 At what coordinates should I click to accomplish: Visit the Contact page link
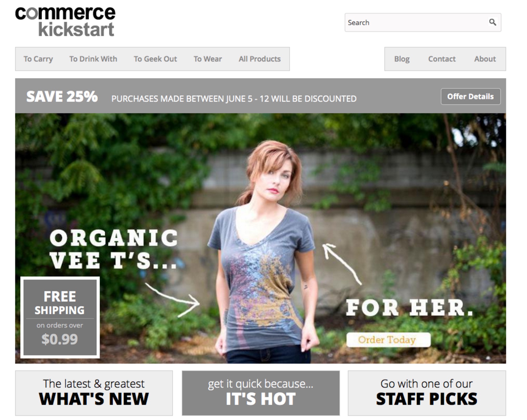(442, 59)
